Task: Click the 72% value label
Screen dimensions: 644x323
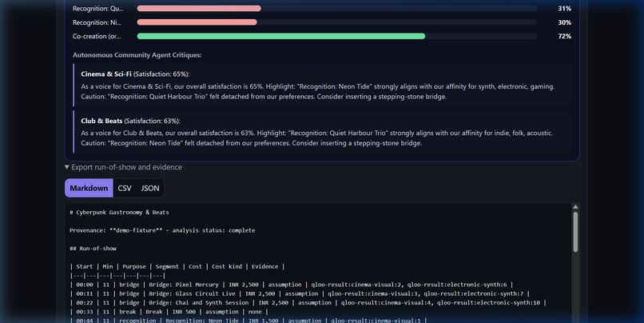Action: [564, 36]
